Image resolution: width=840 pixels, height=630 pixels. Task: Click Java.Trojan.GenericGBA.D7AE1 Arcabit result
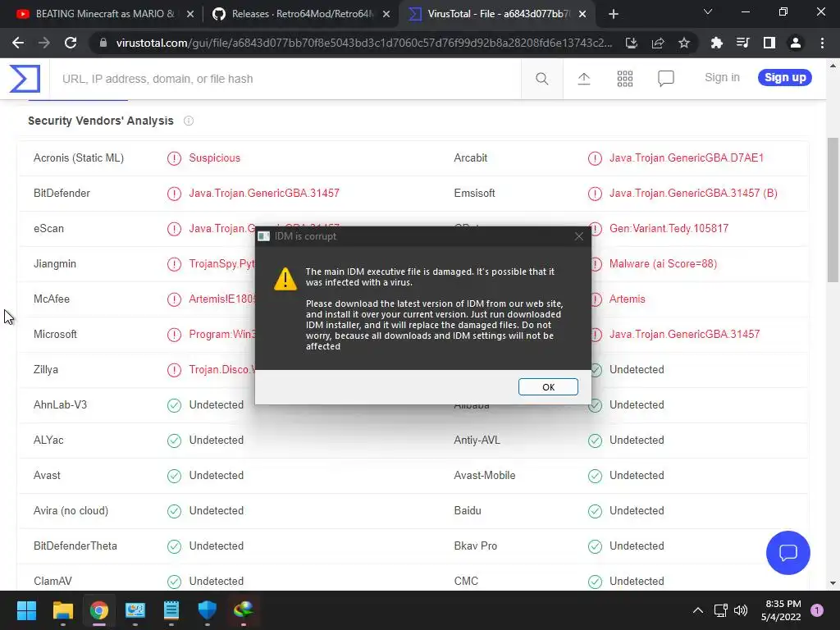687,158
